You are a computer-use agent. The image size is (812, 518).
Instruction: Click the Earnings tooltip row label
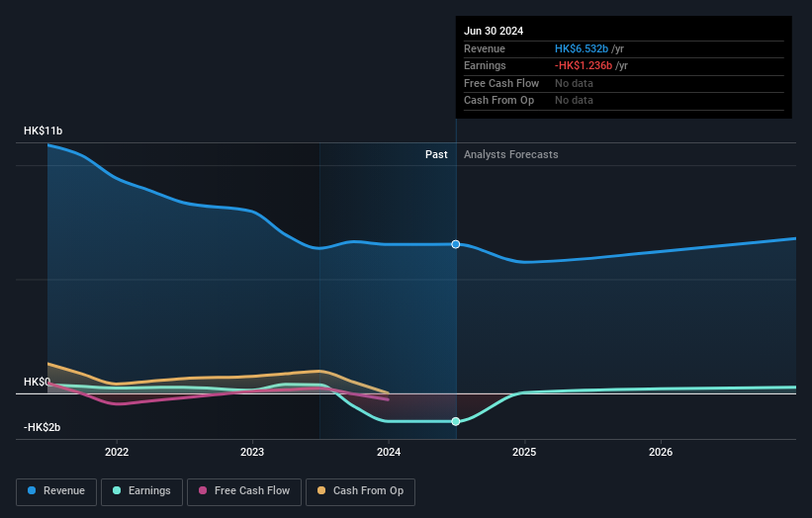pyautogui.click(x=485, y=65)
